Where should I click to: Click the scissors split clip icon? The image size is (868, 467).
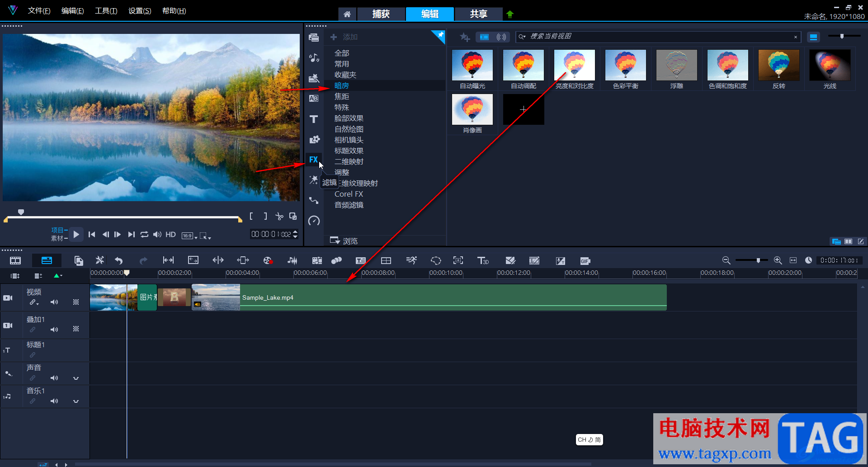tap(279, 217)
